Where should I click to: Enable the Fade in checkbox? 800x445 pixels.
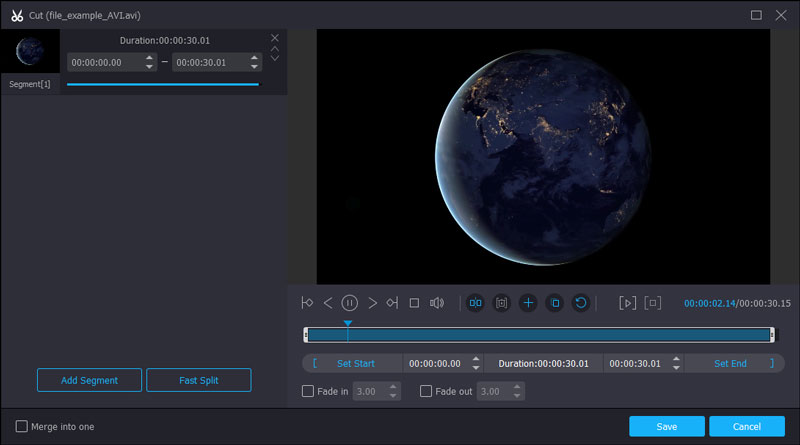click(x=308, y=391)
